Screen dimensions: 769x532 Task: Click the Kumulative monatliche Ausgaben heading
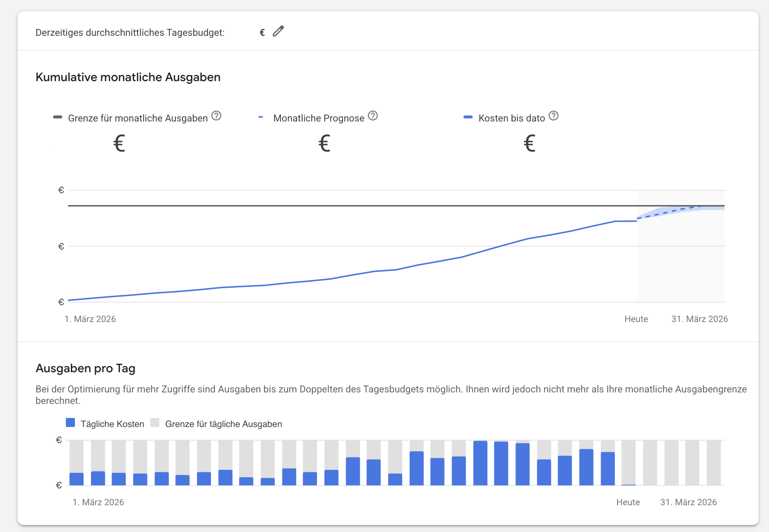(128, 77)
